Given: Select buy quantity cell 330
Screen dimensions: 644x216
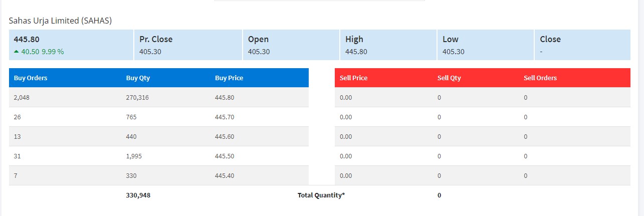Looking at the screenshot, I should [x=131, y=176].
